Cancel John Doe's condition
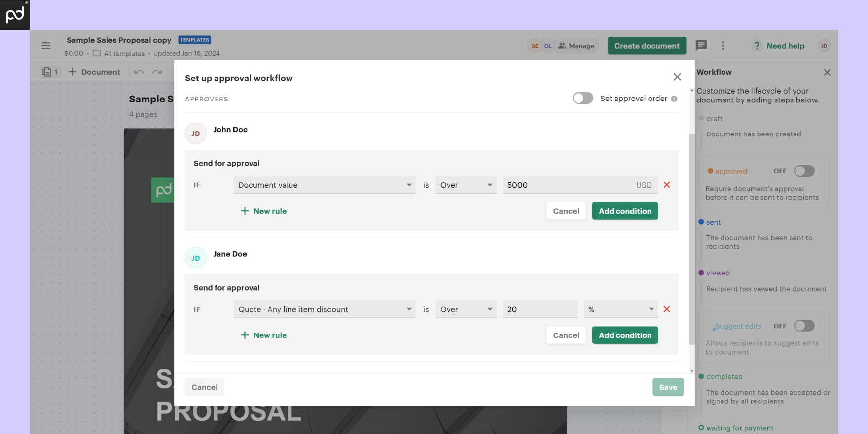 (566, 211)
